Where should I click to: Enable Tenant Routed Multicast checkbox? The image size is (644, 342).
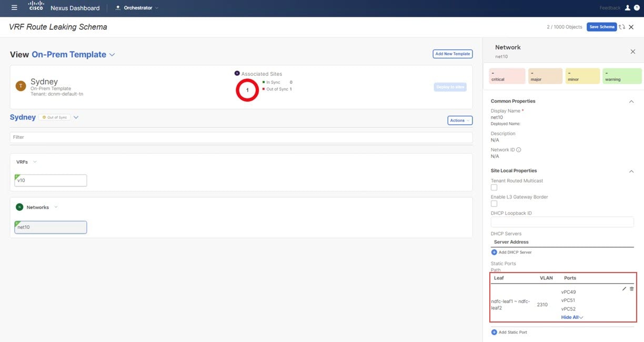494,187
